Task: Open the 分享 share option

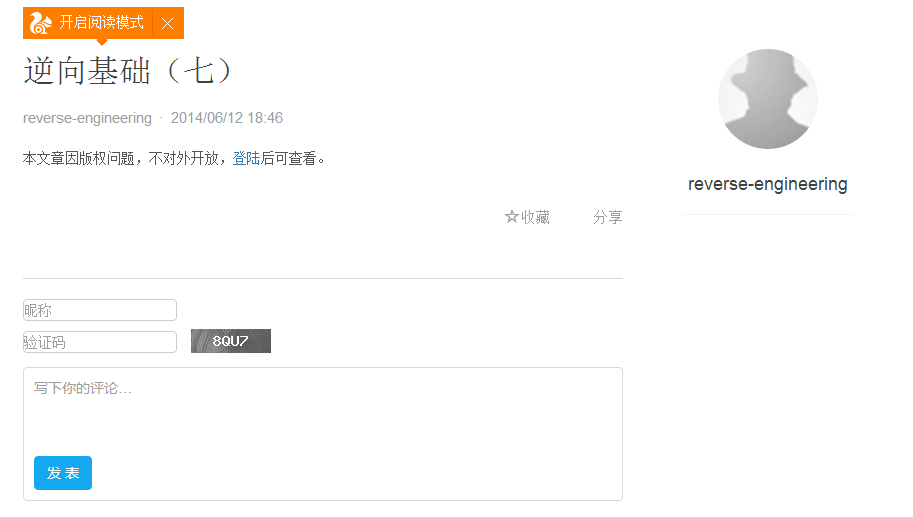Action: tap(608, 217)
